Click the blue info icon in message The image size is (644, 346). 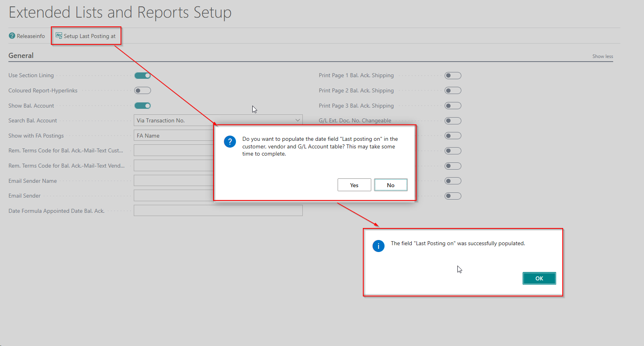pyautogui.click(x=378, y=246)
